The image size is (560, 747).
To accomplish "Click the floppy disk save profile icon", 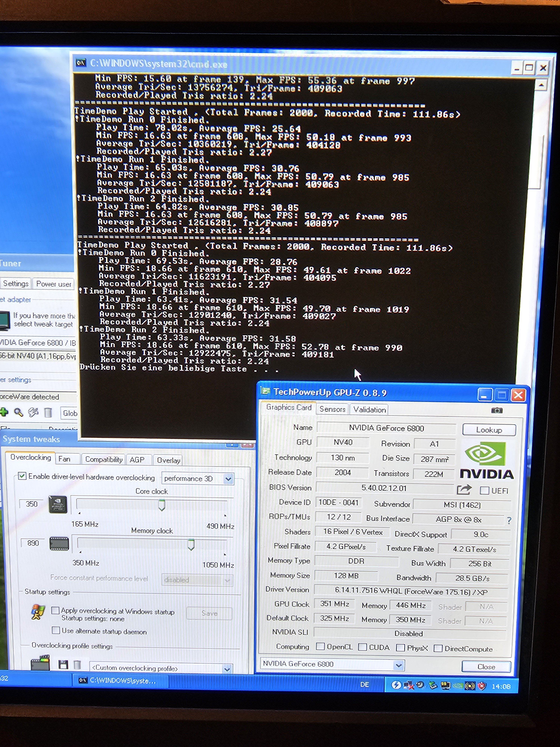I will 63,665.
